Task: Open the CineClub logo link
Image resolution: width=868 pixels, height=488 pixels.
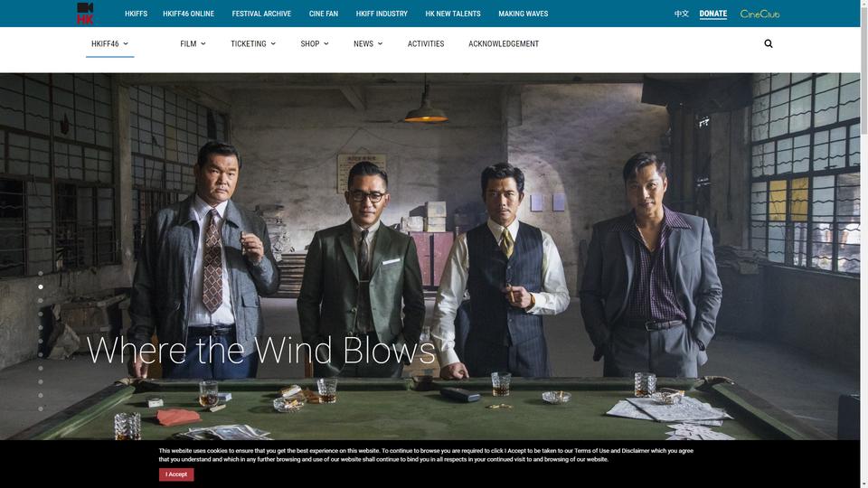Action: 759,14
